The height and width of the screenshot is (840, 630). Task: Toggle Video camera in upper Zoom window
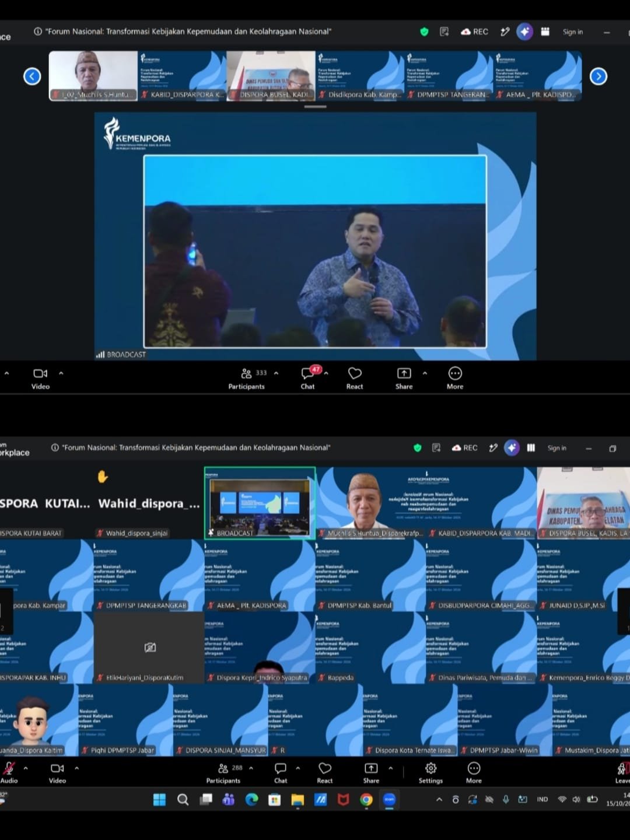[40, 378]
